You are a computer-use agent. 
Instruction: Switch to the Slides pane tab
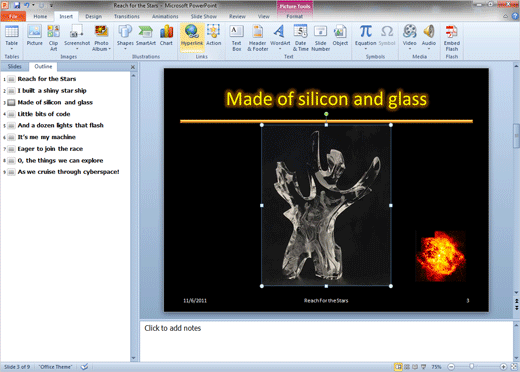click(x=14, y=66)
